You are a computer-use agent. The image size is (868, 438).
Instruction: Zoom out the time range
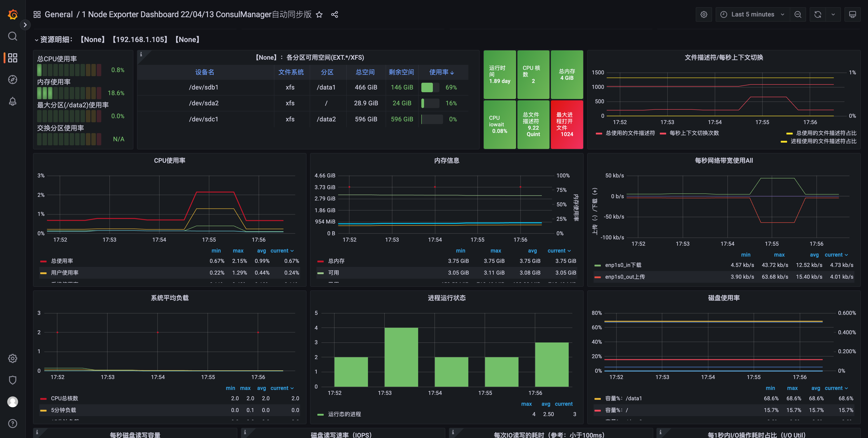click(797, 14)
